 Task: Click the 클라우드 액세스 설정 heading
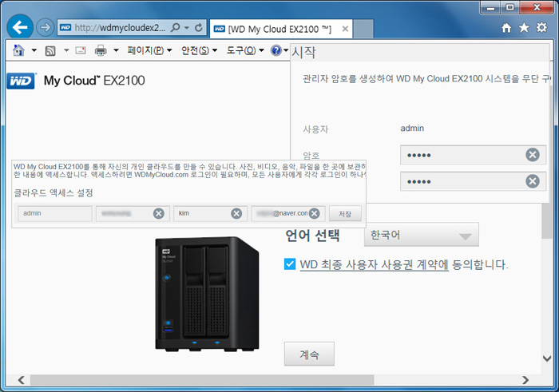(54, 192)
